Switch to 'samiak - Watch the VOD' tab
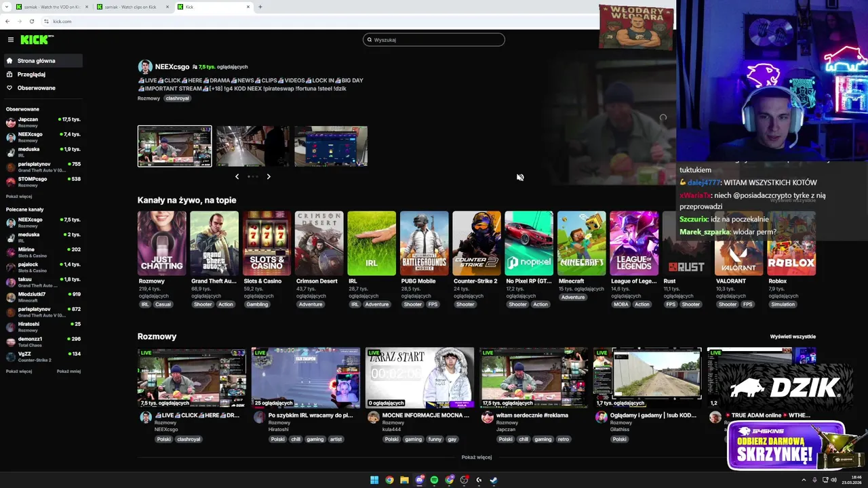The image size is (868, 488). tap(51, 7)
